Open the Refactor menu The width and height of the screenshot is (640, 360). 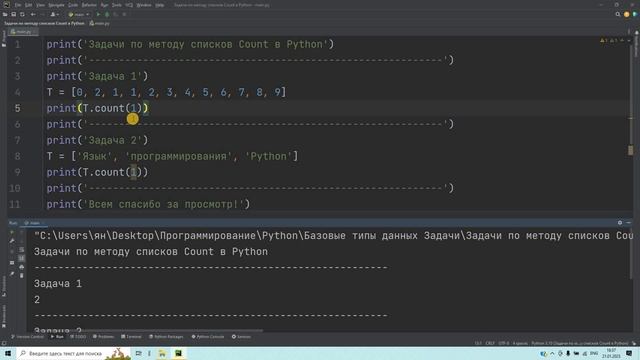pos(89,5)
